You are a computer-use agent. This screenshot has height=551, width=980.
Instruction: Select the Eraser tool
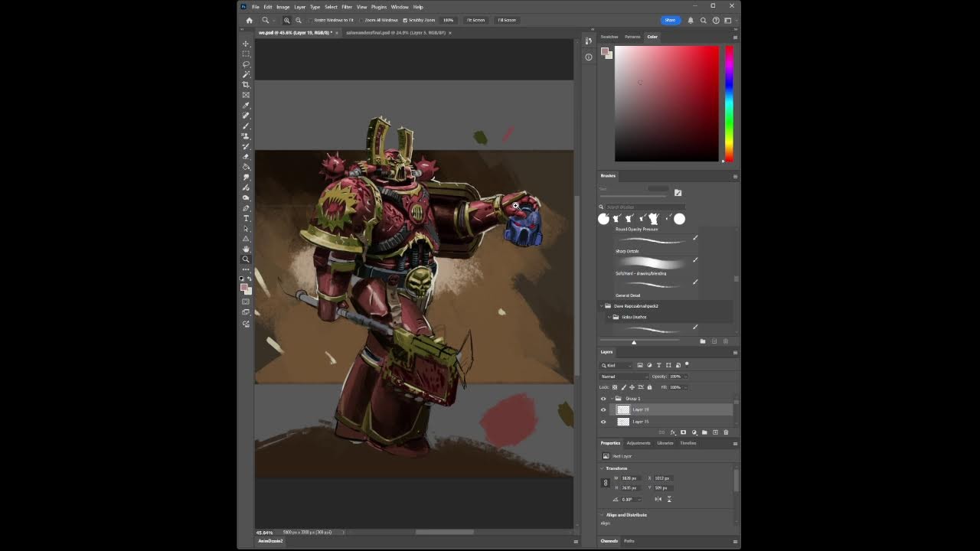tap(246, 156)
